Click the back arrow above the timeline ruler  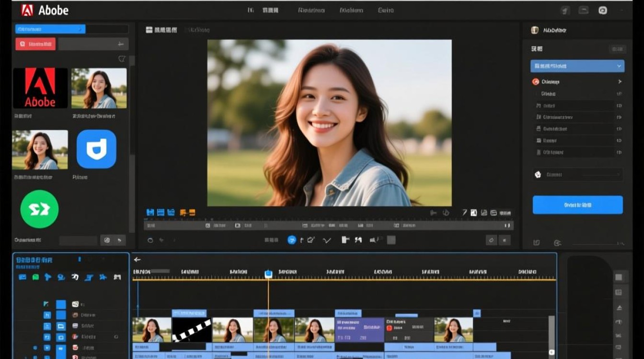(138, 259)
